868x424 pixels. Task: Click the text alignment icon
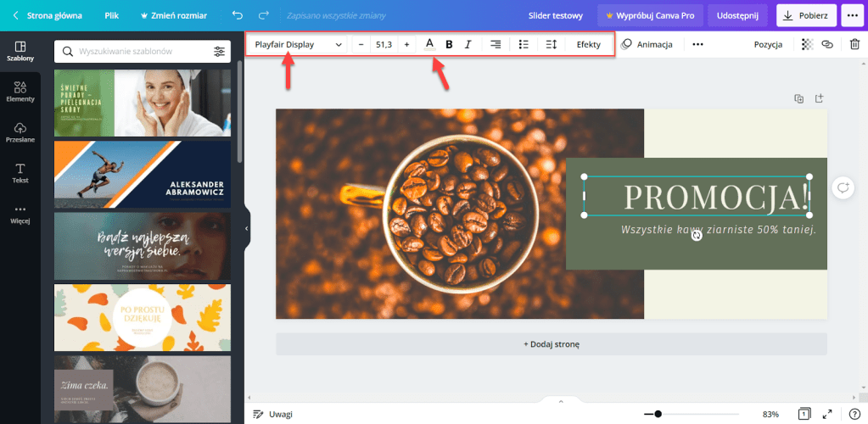[x=496, y=44]
